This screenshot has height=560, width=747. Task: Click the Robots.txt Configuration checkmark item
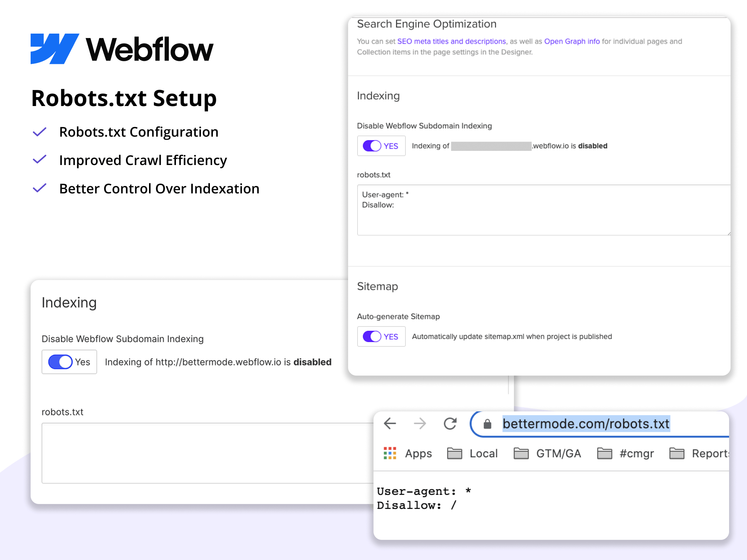139,132
